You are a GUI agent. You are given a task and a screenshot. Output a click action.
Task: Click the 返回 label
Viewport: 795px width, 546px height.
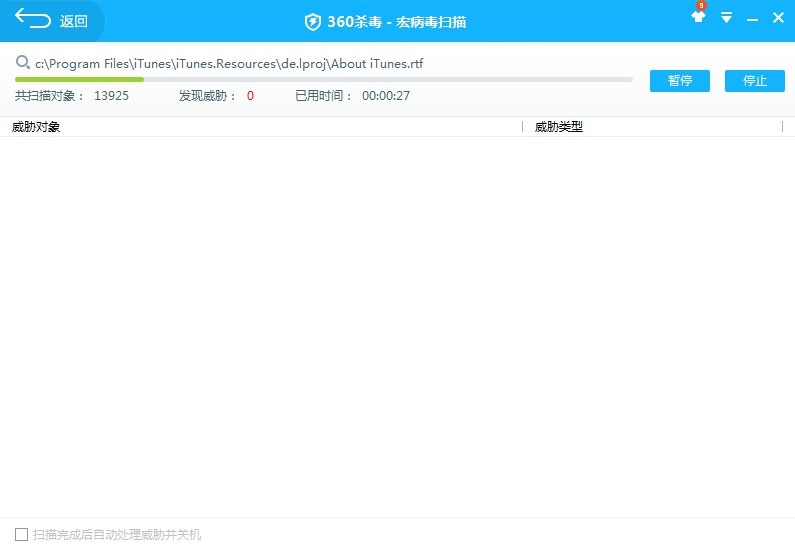coord(74,21)
